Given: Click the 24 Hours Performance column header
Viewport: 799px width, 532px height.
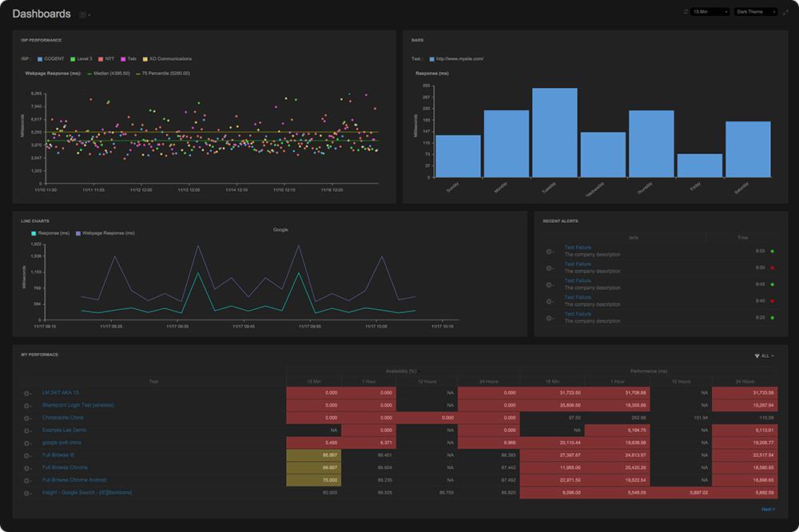Looking at the screenshot, I should 742,382.
